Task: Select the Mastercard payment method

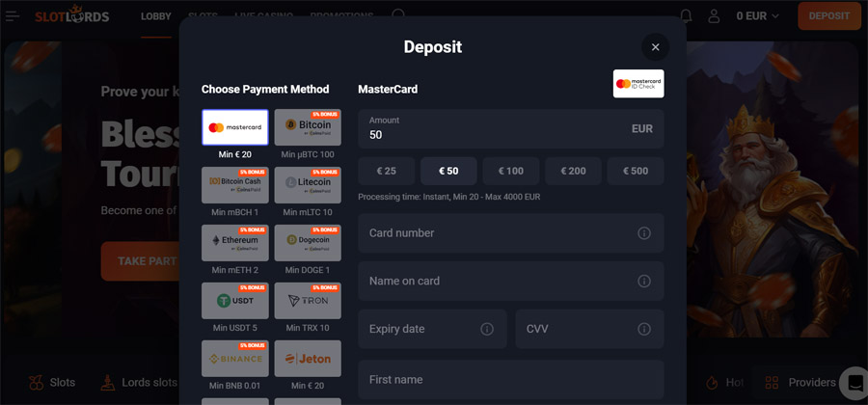Action: [x=235, y=127]
